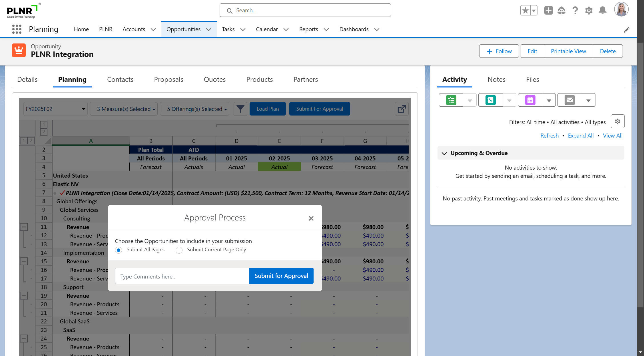
Task: Open the FY2025F02 plan dropdown
Action: click(55, 109)
